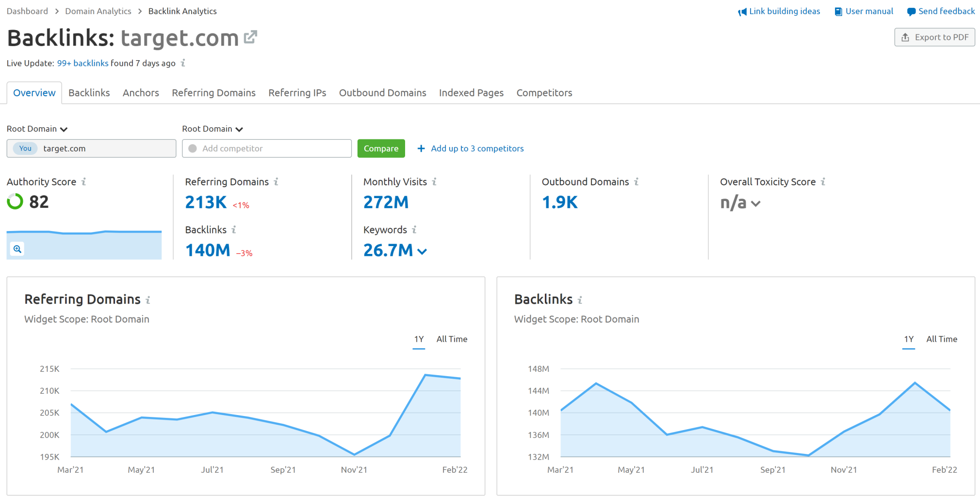The image size is (980, 500).
Task: Click the target.com domain input field
Action: [x=91, y=149]
